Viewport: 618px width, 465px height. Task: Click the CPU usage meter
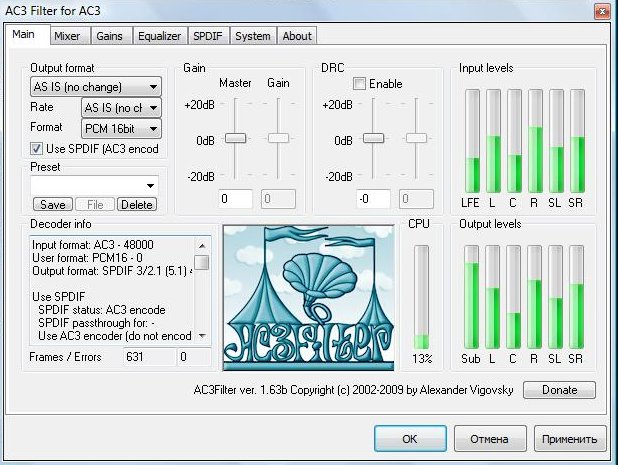[421, 297]
